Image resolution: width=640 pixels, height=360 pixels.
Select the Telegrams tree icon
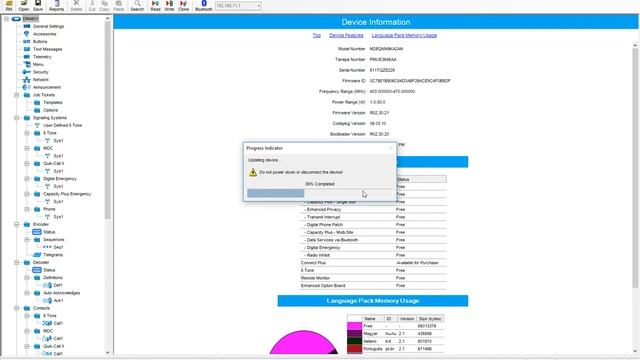coord(37,255)
